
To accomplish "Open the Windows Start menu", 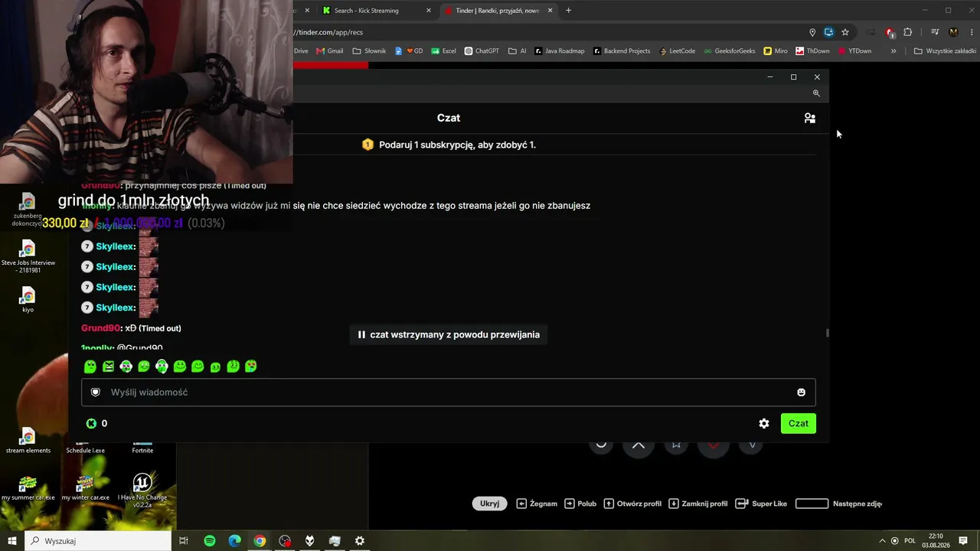I will point(12,541).
